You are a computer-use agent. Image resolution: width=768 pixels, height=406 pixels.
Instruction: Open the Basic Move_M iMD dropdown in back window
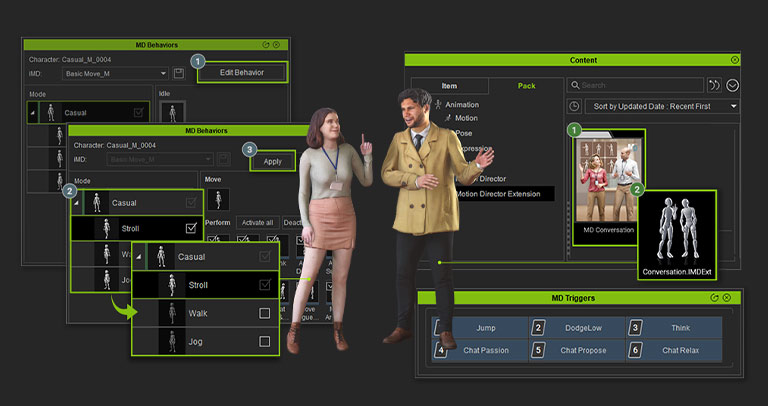[x=115, y=73]
